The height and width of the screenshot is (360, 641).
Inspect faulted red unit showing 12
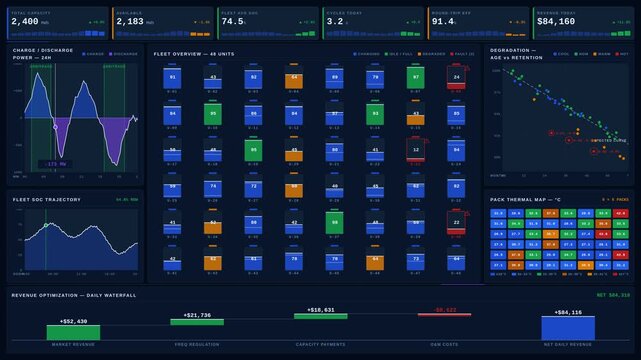point(415,150)
